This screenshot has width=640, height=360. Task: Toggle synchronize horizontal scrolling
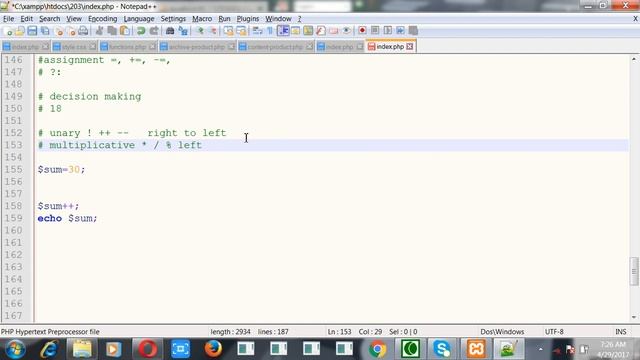[x=241, y=31]
